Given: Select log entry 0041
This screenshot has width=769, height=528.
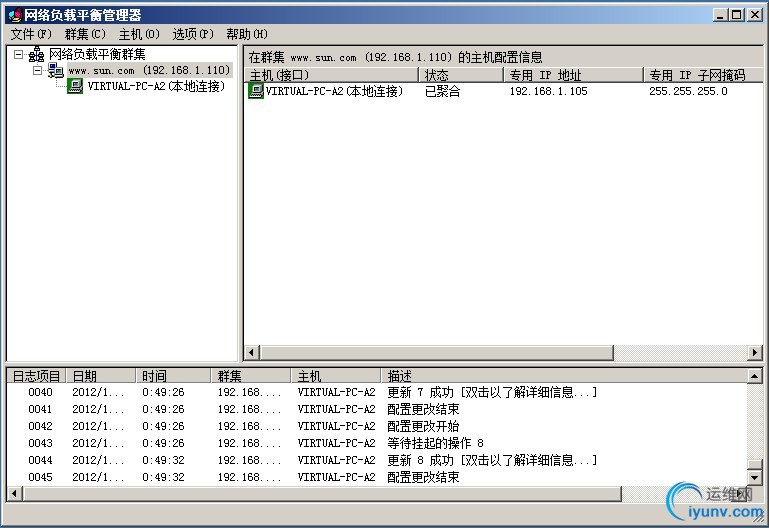Looking at the screenshot, I should pos(377,409).
